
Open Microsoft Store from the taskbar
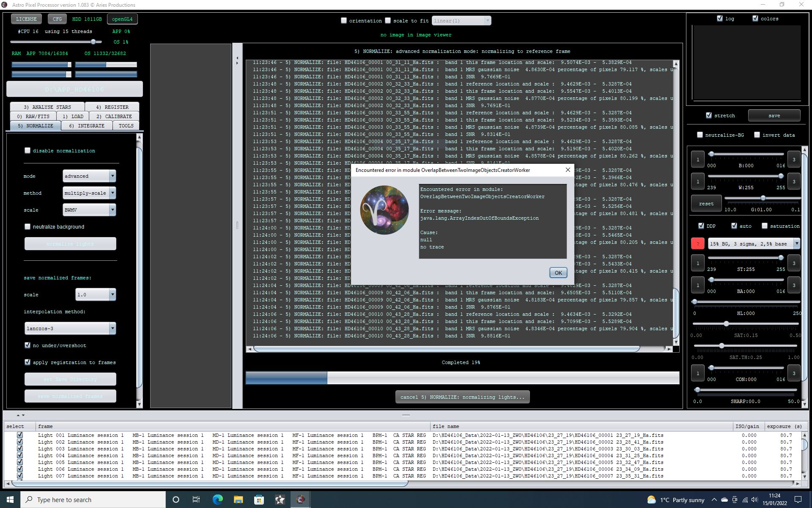tap(259, 500)
